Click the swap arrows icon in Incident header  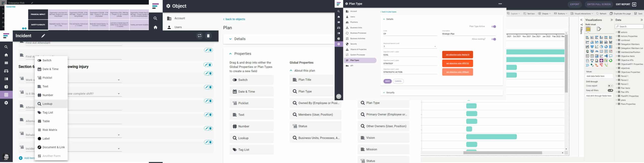199,36
